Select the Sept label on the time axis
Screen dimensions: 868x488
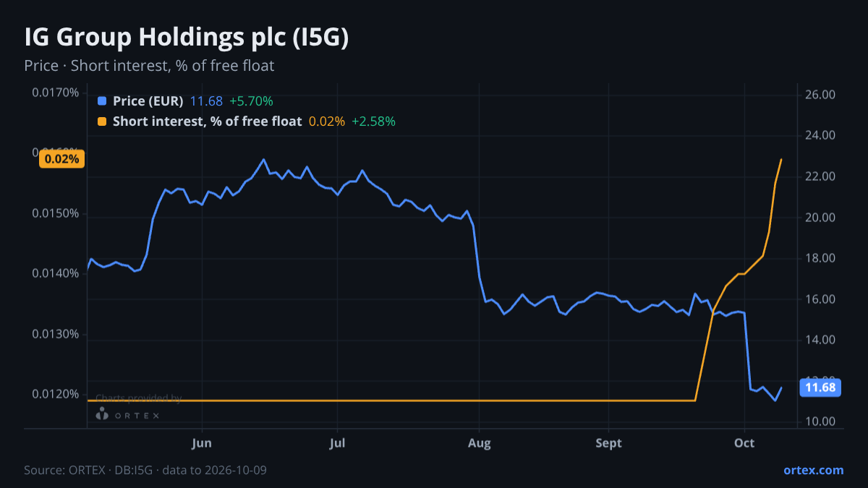[x=608, y=443]
